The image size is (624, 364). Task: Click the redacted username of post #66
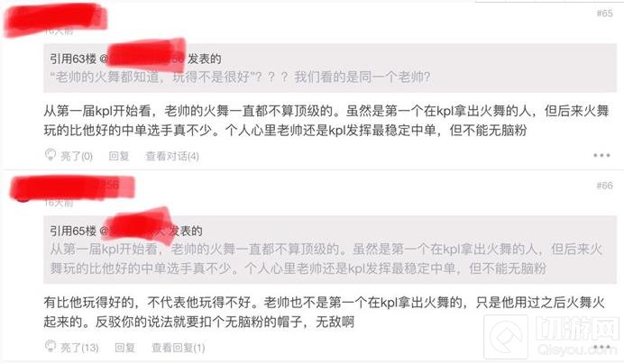click(72, 187)
